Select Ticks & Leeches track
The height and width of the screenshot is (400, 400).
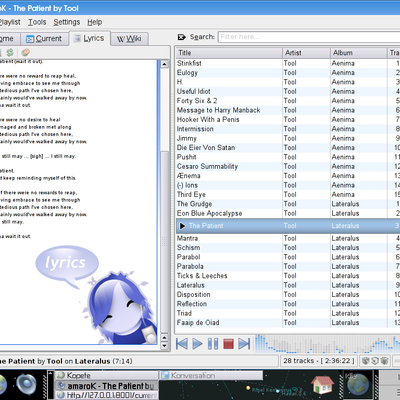pyautogui.click(x=202, y=276)
